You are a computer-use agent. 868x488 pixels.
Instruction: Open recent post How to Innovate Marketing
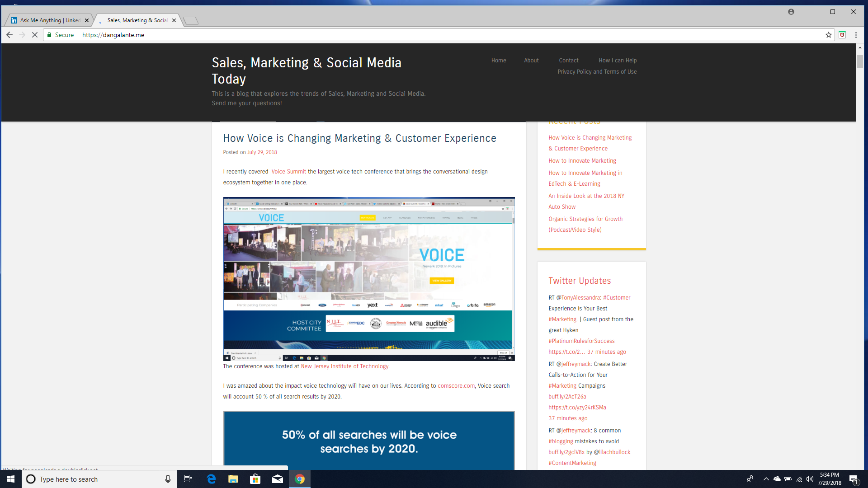tap(582, 161)
